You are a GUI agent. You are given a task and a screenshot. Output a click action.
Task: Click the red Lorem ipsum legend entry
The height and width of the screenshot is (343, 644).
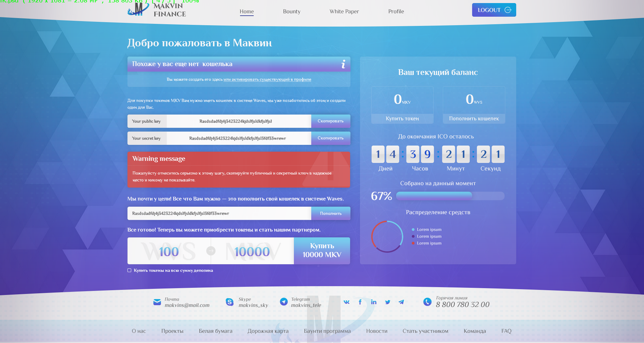tap(427, 243)
